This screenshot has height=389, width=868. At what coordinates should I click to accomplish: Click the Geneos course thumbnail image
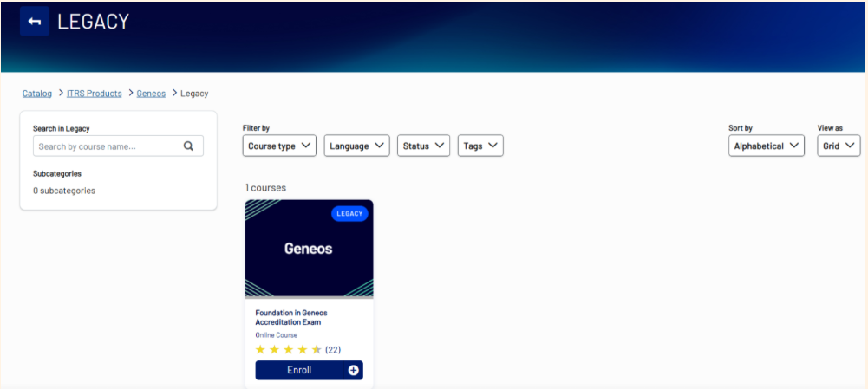[x=309, y=249]
